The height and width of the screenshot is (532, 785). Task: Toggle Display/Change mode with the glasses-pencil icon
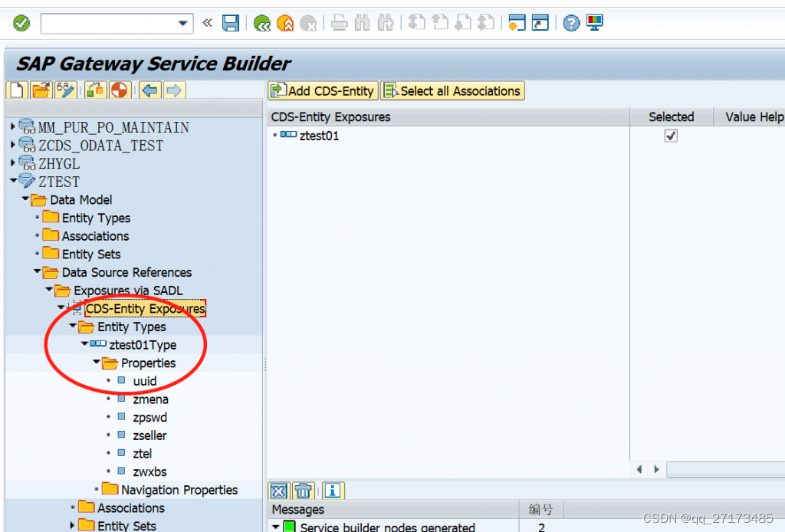click(66, 90)
